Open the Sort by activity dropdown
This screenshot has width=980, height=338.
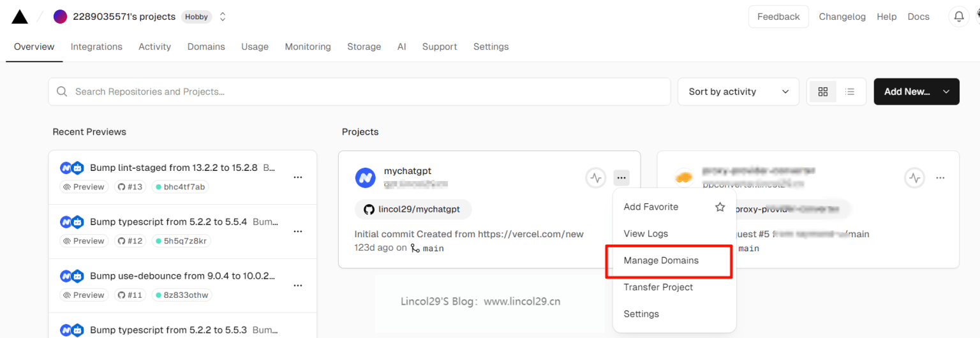(738, 92)
